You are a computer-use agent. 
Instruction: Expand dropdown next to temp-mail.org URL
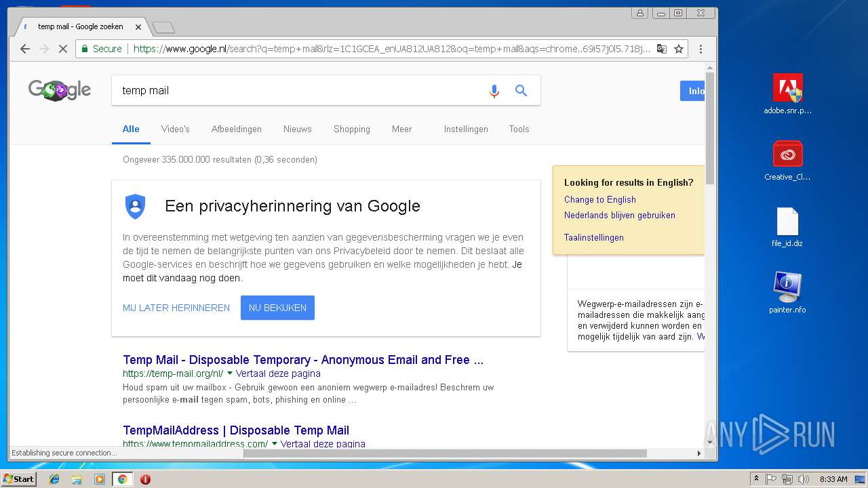(x=230, y=373)
